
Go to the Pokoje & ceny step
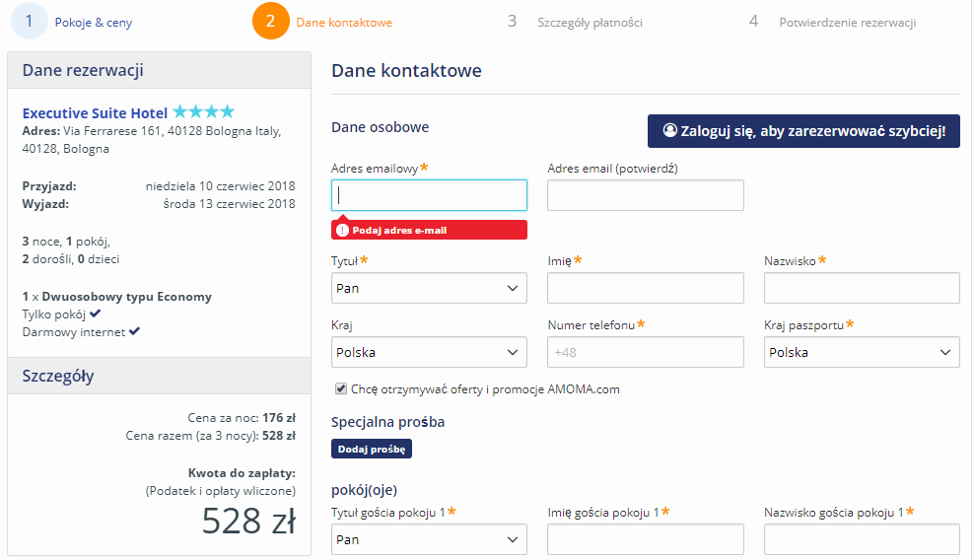pos(94,23)
